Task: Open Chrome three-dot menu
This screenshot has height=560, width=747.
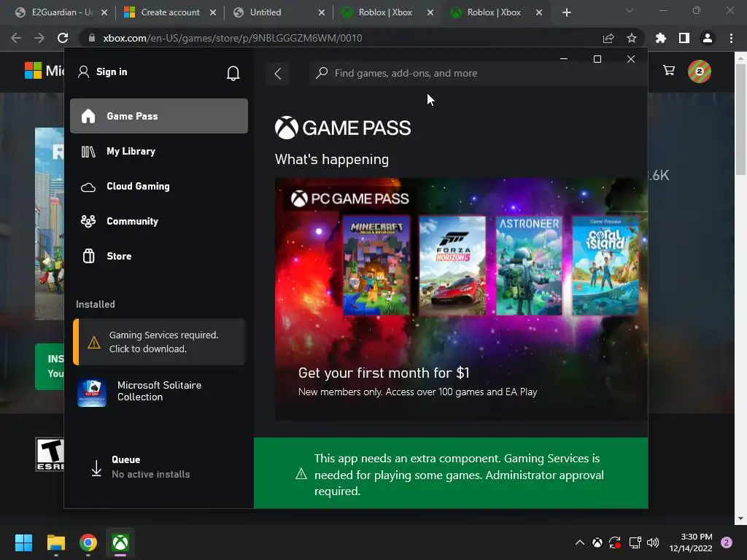Action: (731, 38)
